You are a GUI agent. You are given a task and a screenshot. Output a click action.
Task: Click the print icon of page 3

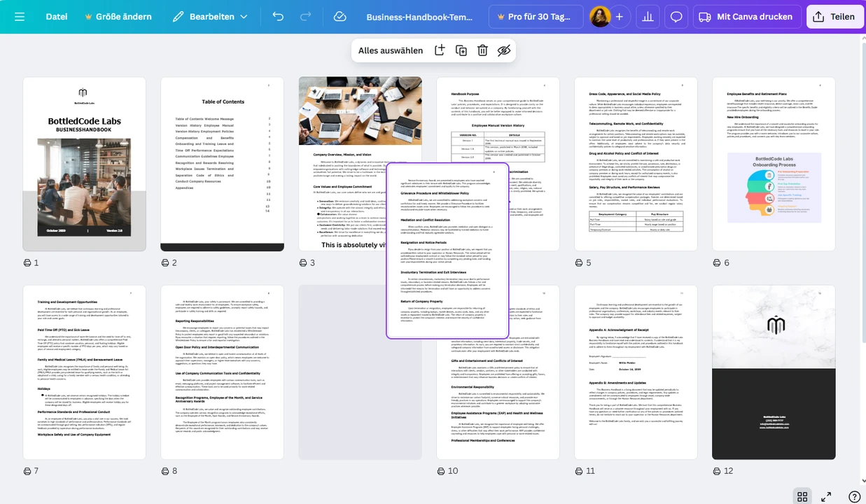(303, 262)
